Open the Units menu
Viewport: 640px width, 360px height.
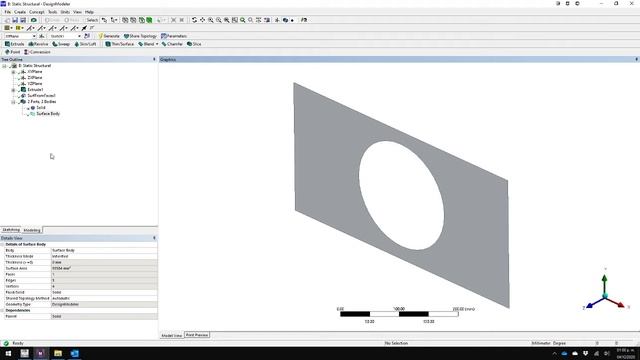65,12
